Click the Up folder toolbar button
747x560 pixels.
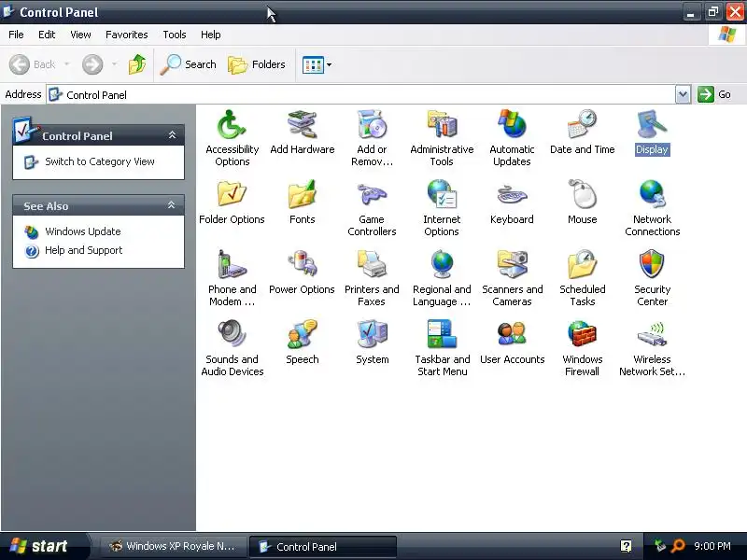[137, 64]
